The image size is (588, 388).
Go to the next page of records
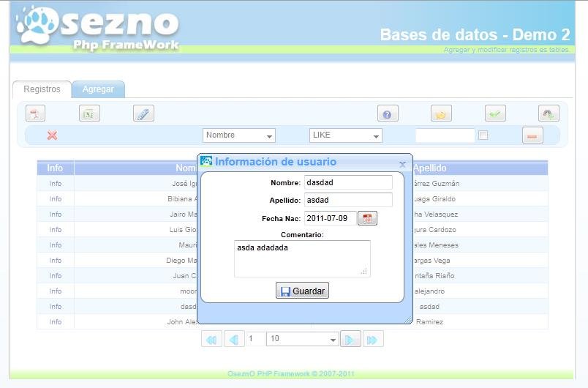(350, 339)
